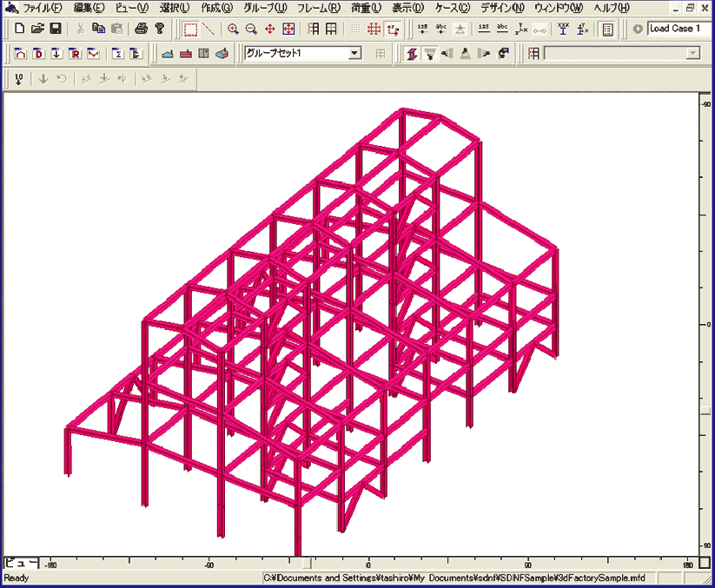Open a file with the folder icon

point(37,29)
